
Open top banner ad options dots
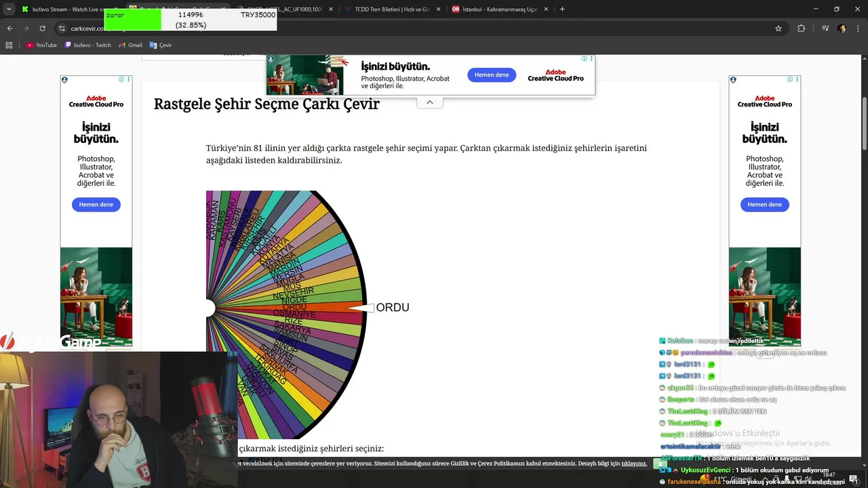[x=591, y=59]
